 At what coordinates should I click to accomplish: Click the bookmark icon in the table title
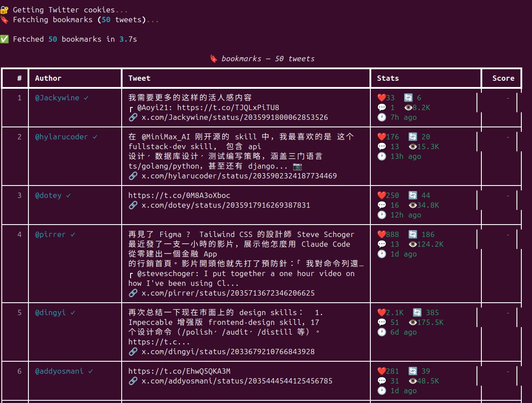click(x=214, y=59)
